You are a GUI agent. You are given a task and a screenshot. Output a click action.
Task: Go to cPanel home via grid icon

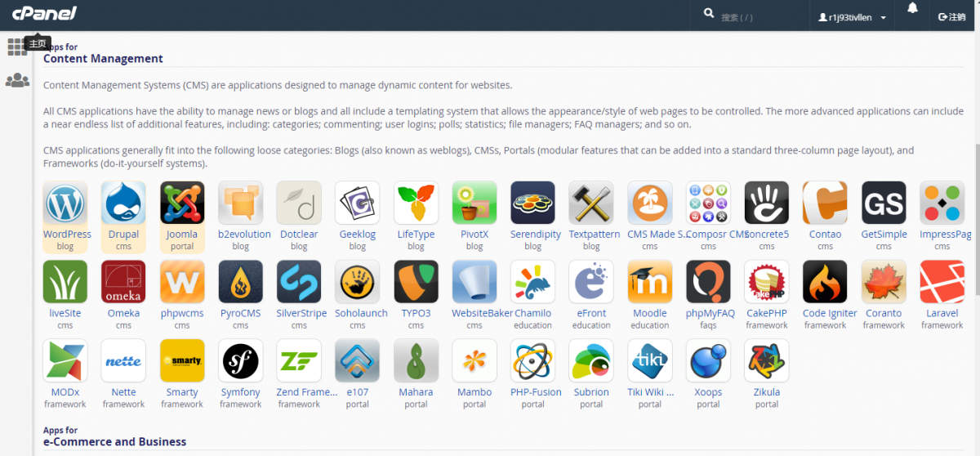17,47
